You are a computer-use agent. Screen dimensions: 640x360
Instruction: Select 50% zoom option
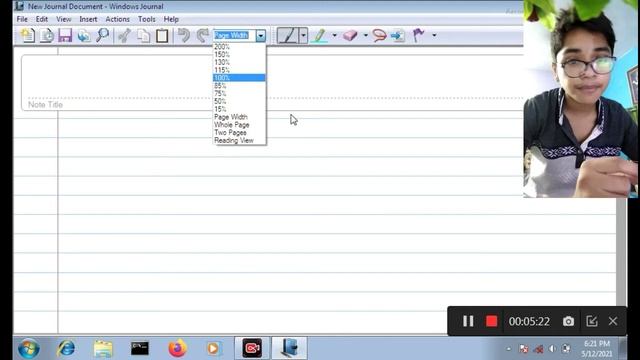(239, 101)
